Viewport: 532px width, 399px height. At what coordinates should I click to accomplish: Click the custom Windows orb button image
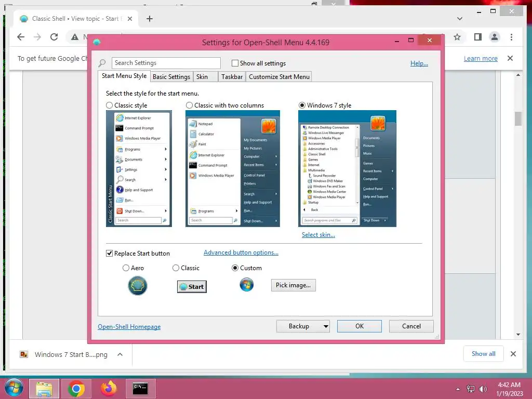pos(247,285)
